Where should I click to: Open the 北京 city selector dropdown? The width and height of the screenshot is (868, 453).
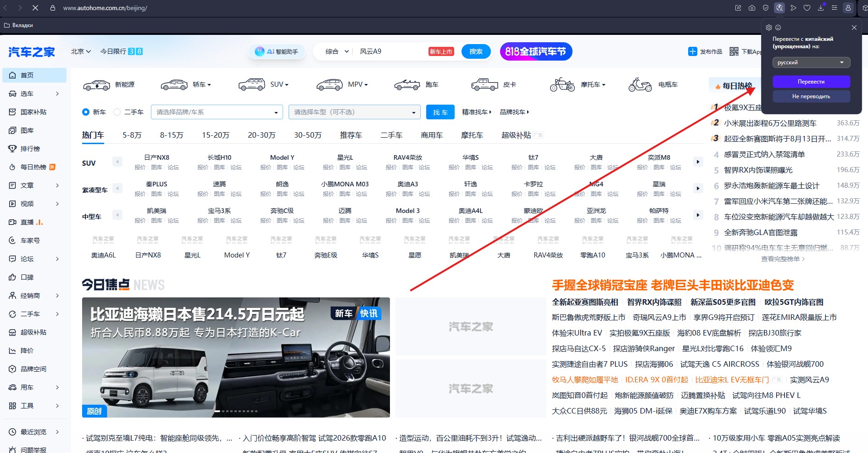pos(81,51)
